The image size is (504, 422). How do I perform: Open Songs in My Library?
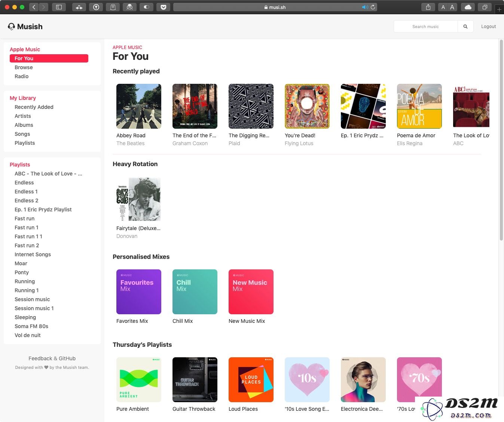tap(22, 134)
